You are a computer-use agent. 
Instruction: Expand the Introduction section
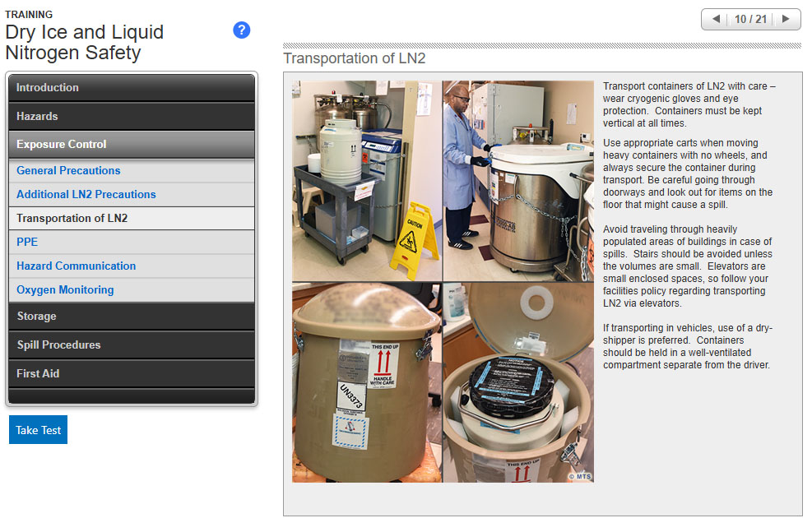(x=132, y=88)
